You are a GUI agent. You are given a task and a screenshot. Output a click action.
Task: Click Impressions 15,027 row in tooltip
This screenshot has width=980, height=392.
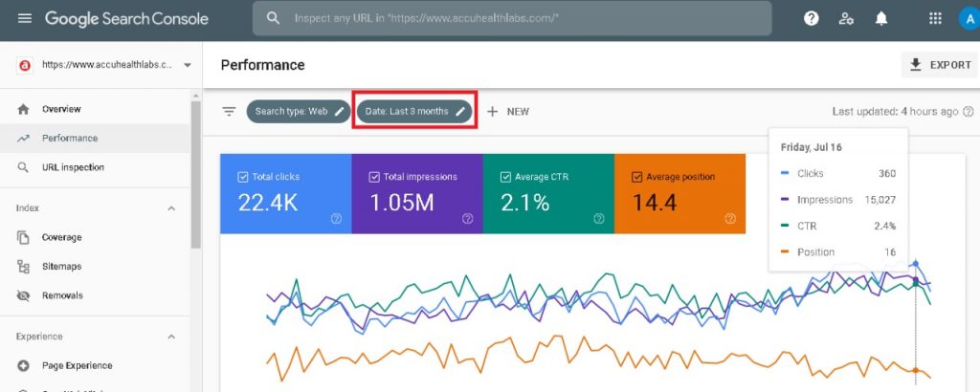837,200
